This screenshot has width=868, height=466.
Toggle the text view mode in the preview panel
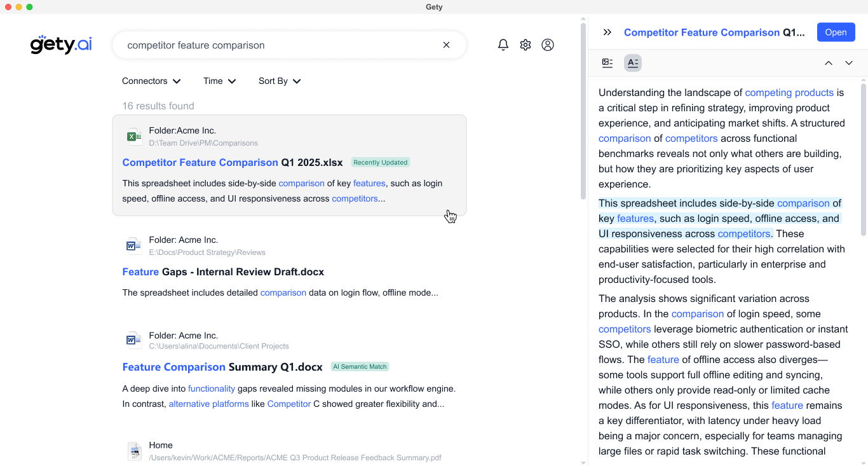pyautogui.click(x=632, y=62)
